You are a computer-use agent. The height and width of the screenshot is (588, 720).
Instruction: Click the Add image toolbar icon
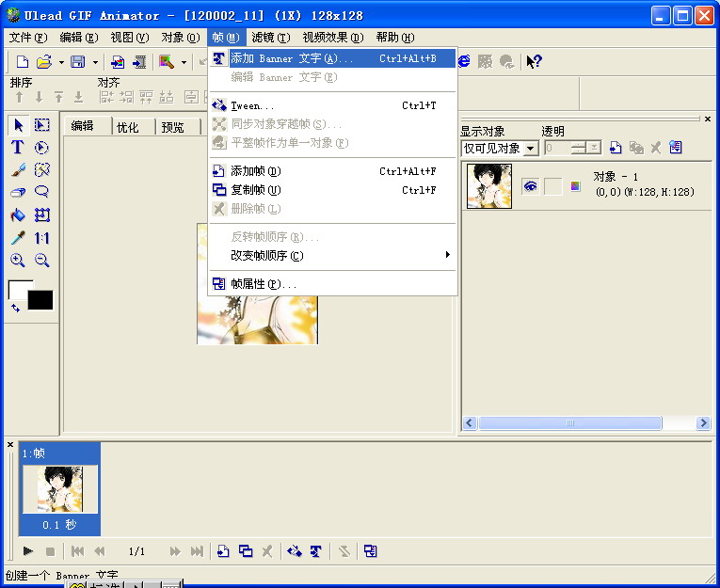pyautogui.click(x=118, y=61)
